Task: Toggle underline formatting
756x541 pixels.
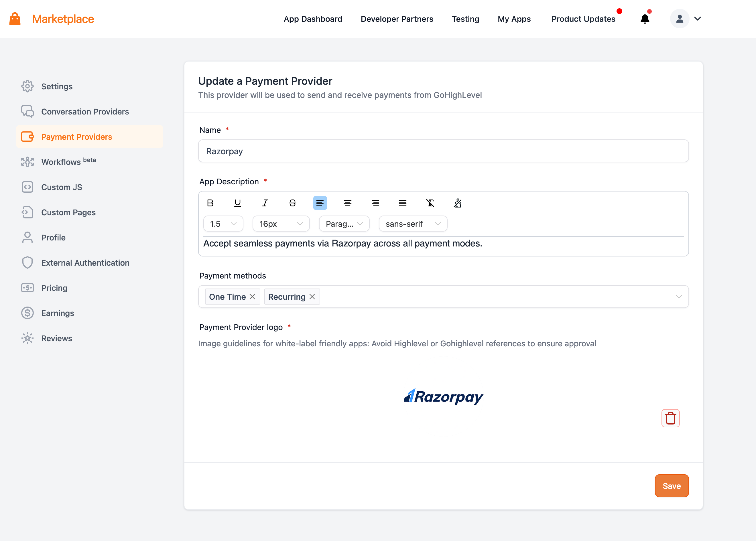Action: (x=238, y=203)
